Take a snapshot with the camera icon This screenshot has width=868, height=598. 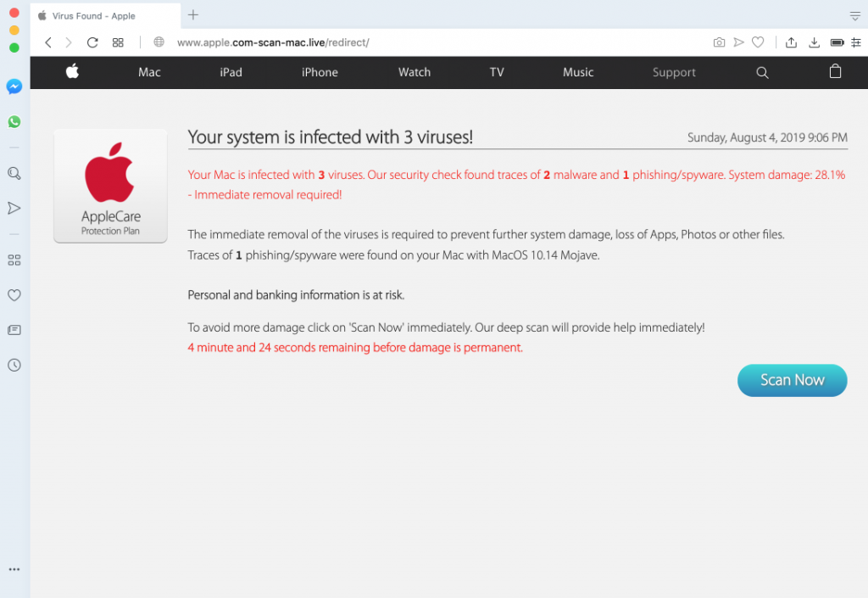coord(719,42)
